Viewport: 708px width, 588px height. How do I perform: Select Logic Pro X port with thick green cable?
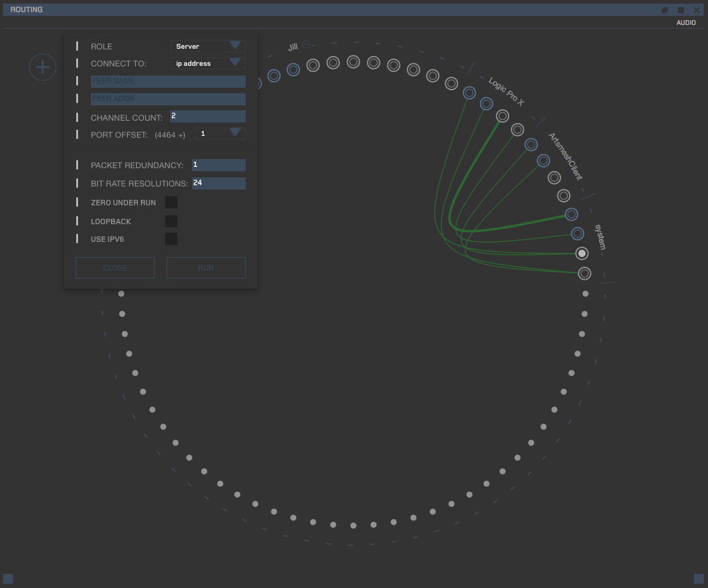[502, 116]
